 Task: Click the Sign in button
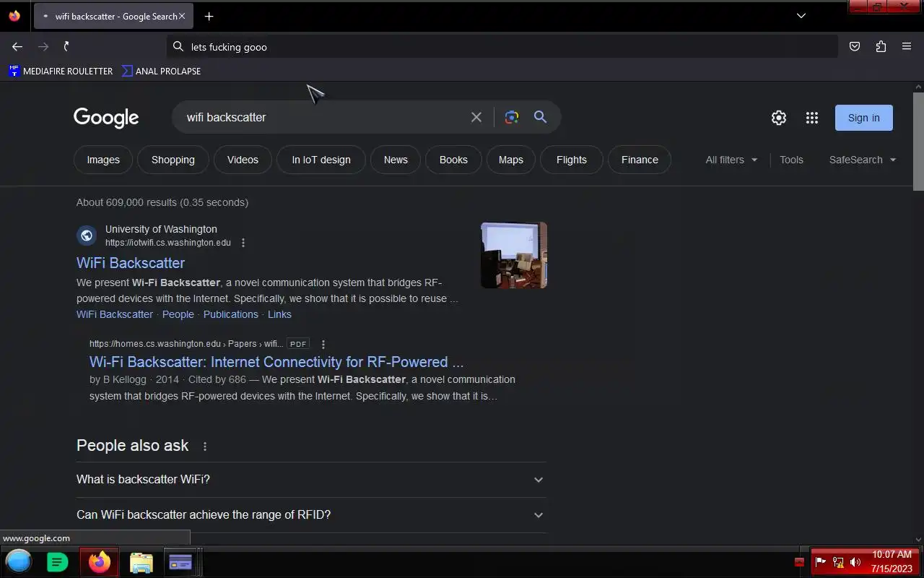point(864,118)
